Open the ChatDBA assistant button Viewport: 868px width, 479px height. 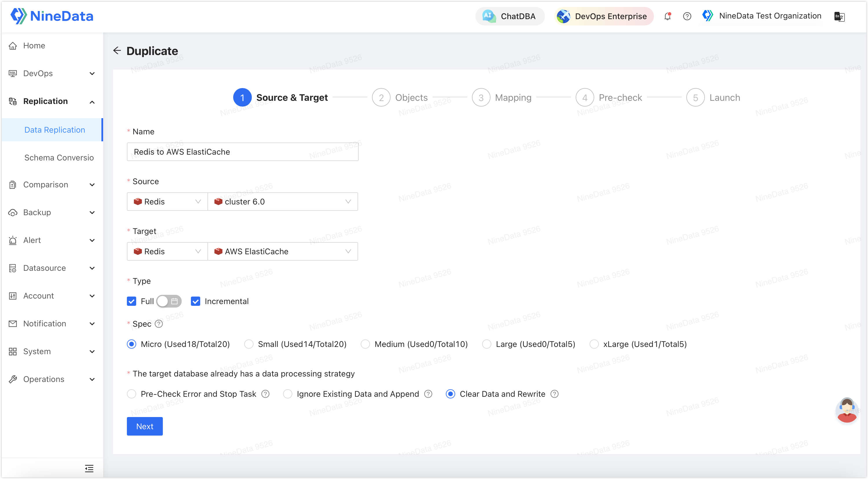pos(510,16)
